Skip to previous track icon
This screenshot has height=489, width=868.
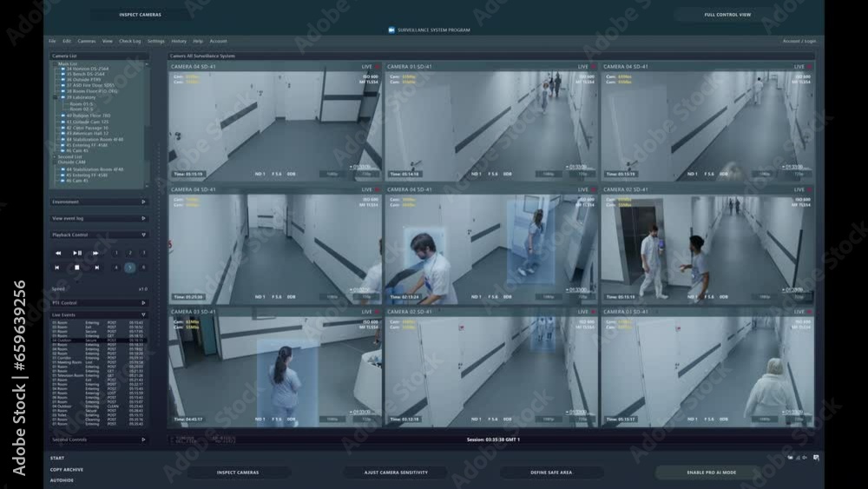coord(57,268)
